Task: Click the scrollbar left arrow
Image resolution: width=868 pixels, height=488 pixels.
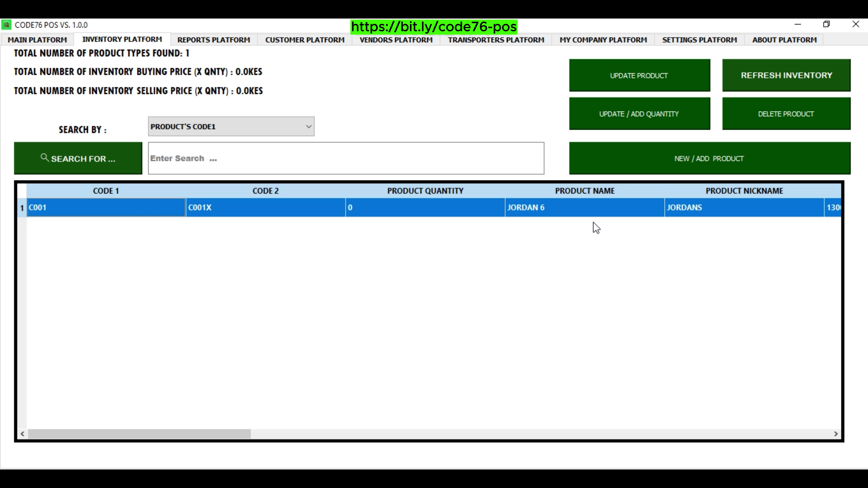Action: click(22, 434)
